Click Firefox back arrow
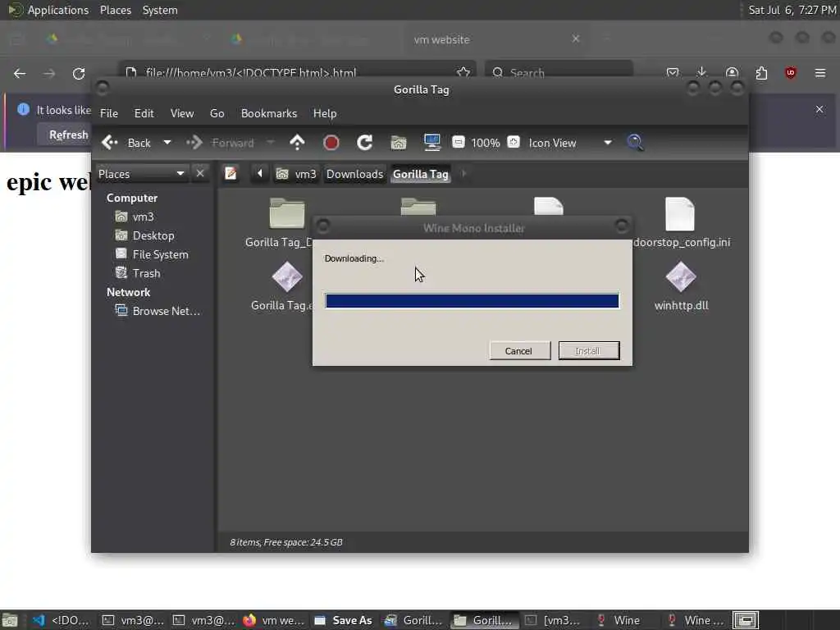840x630 pixels. click(20, 73)
